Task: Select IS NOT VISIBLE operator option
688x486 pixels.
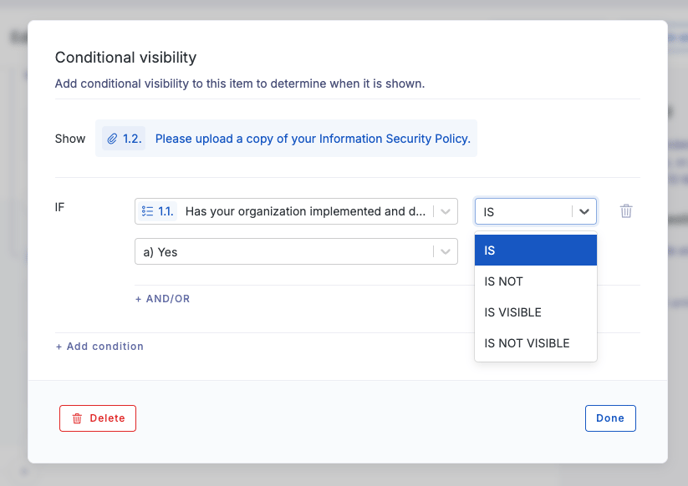Action: click(536, 343)
